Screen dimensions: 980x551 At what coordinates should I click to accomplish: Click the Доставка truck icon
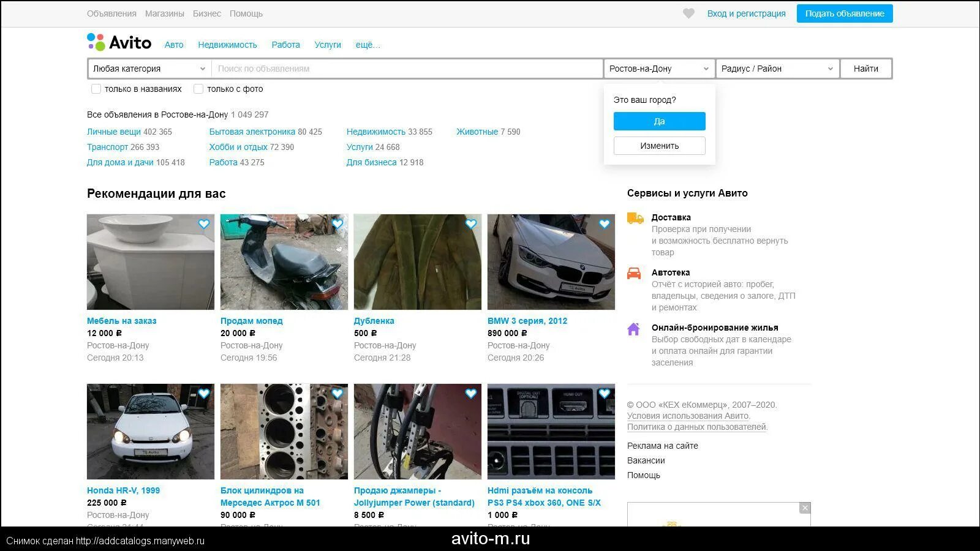635,218
